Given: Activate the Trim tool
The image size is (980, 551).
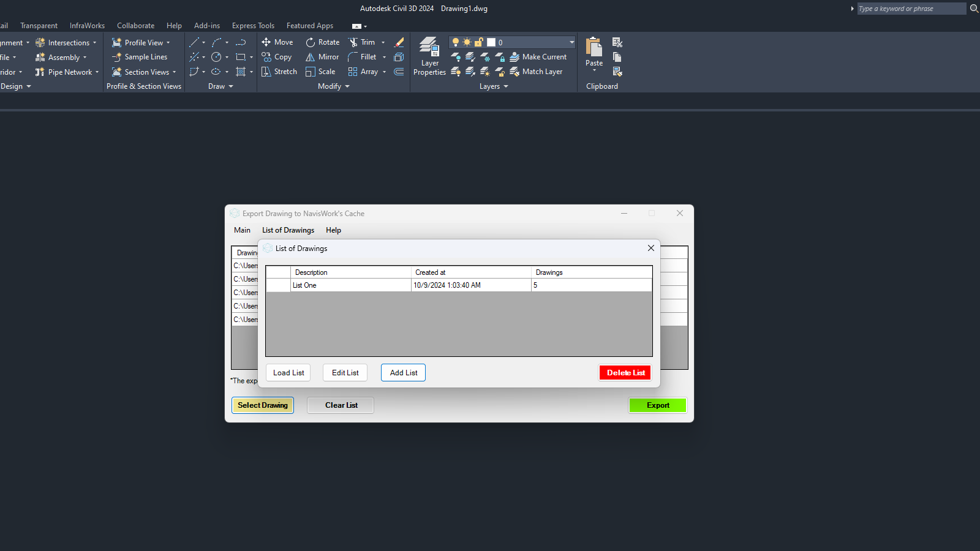Looking at the screenshot, I should pyautogui.click(x=361, y=42).
